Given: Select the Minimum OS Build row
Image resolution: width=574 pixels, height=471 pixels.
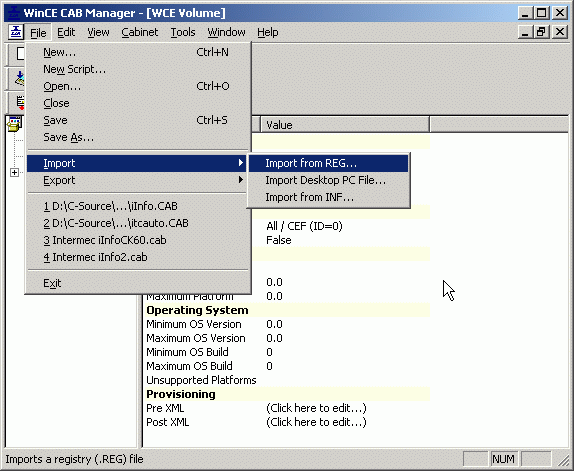Looking at the screenshot, I should tap(286, 352).
